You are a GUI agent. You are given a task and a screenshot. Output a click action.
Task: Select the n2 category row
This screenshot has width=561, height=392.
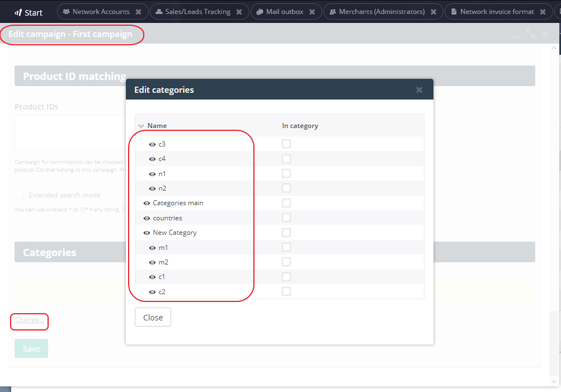[163, 188]
